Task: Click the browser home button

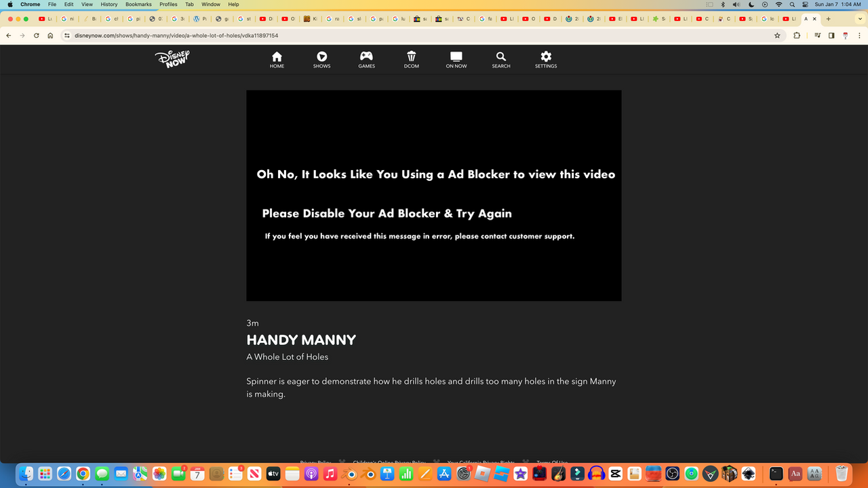Action: click(x=50, y=35)
